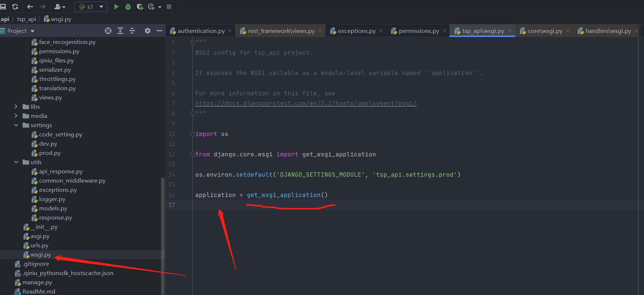The width and height of the screenshot is (644, 295).
Task: Navigate back with the left arrow
Action: click(30, 7)
